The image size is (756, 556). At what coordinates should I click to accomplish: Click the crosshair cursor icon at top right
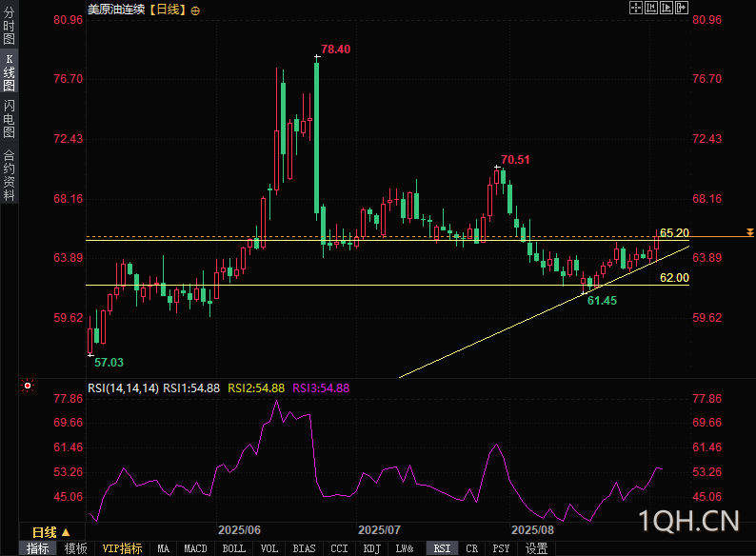pyautogui.click(x=636, y=8)
